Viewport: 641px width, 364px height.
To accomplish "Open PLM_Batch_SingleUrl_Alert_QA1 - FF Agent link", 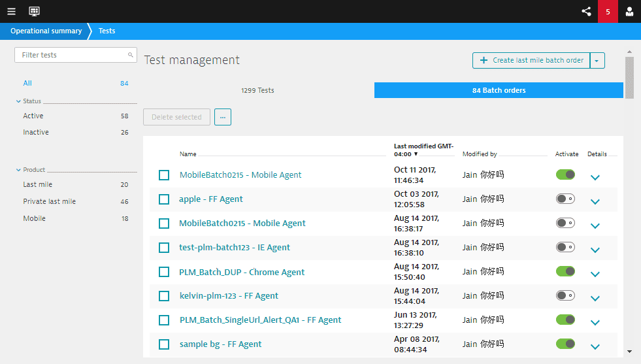I will tap(261, 320).
